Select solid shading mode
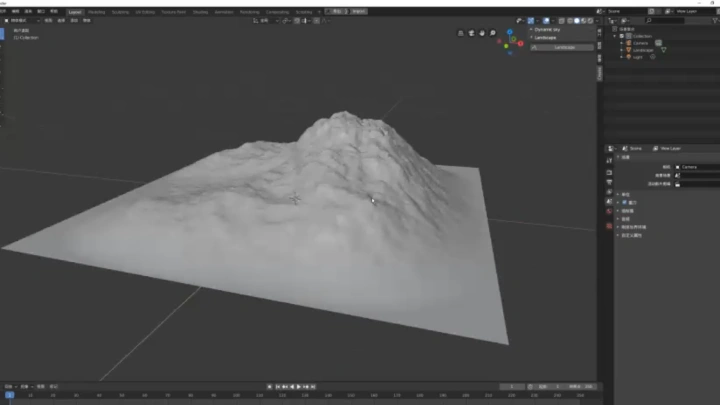Image resolution: width=720 pixels, height=405 pixels. (577, 21)
